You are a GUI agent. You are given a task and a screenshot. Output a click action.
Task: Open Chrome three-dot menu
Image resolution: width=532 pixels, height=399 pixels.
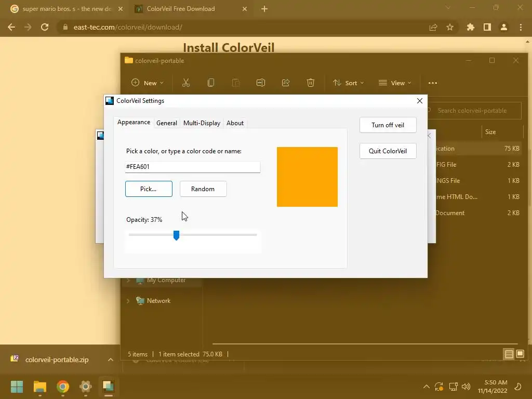tap(521, 27)
